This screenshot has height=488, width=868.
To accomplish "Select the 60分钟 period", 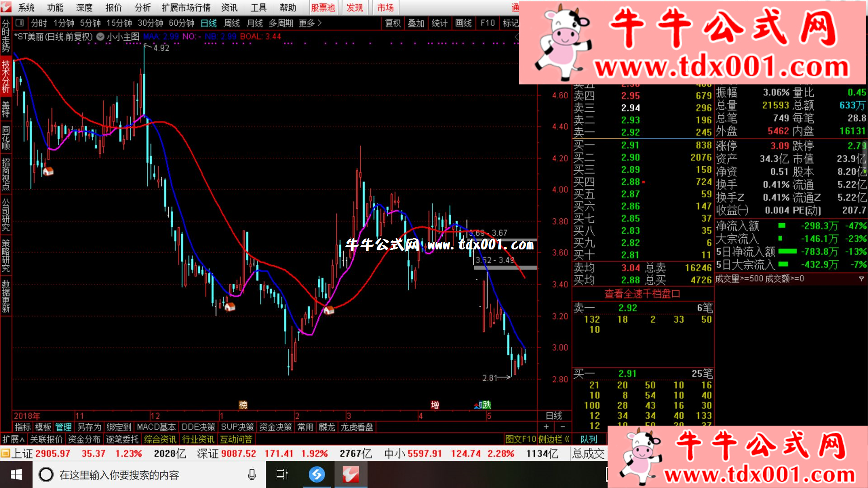I will coord(181,23).
